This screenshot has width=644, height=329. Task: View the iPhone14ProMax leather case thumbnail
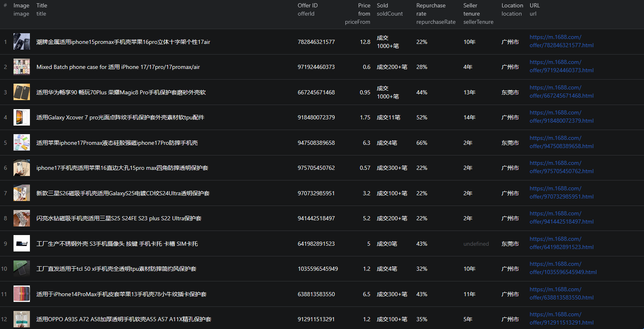click(22, 294)
